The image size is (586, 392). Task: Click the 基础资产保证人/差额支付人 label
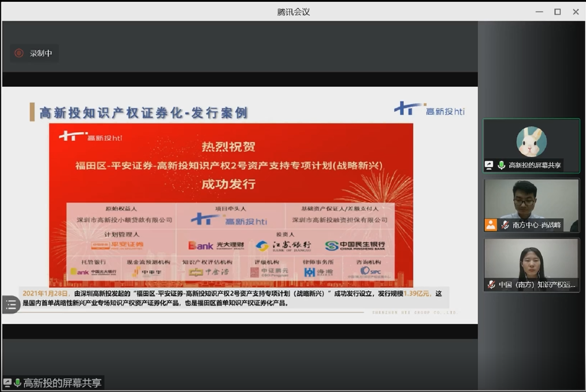click(340, 208)
